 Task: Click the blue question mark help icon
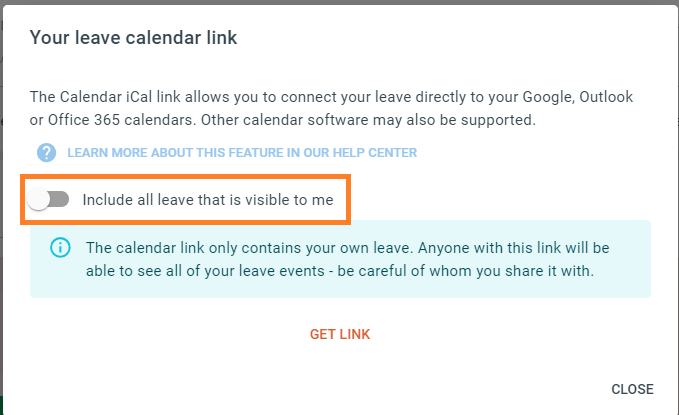pos(46,152)
